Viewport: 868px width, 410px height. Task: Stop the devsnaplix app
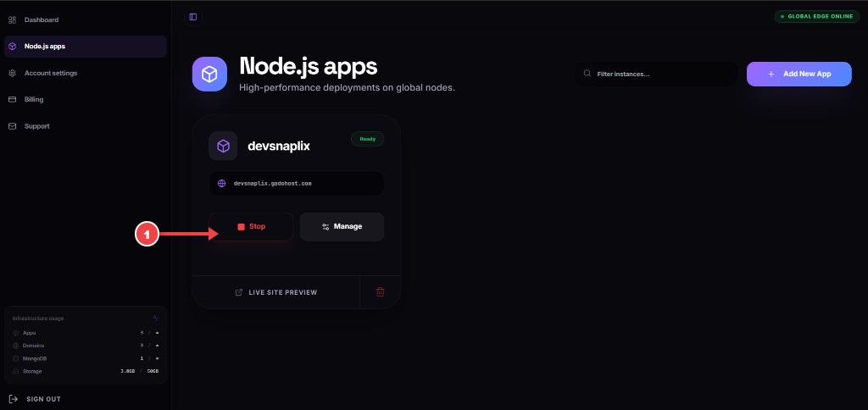click(251, 227)
